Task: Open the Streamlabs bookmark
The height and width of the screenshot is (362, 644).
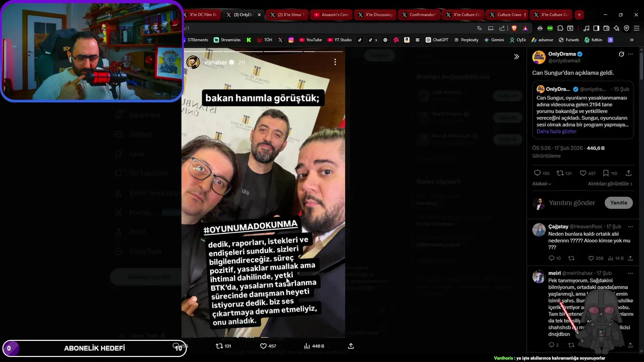Action: (x=227, y=40)
